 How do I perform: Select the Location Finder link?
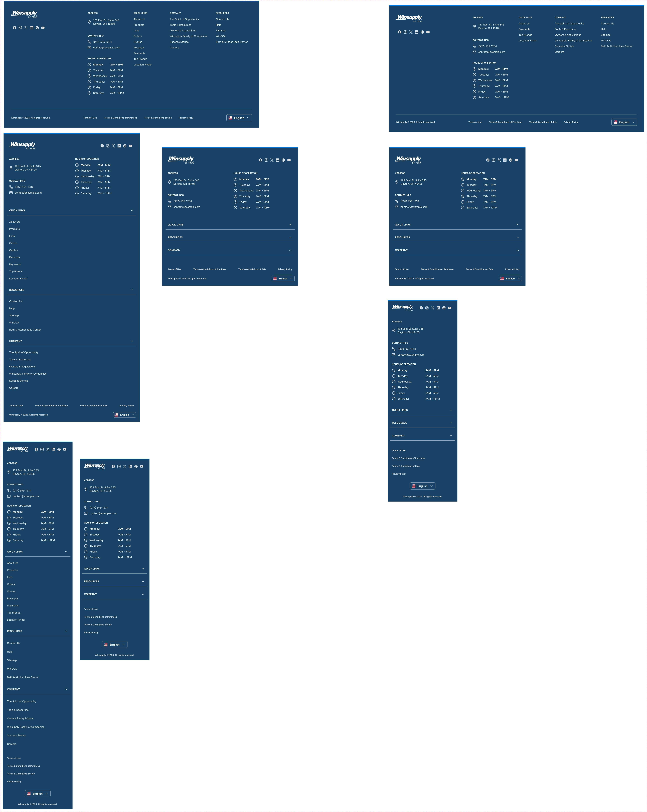pyautogui.click(x=143, y=64)
